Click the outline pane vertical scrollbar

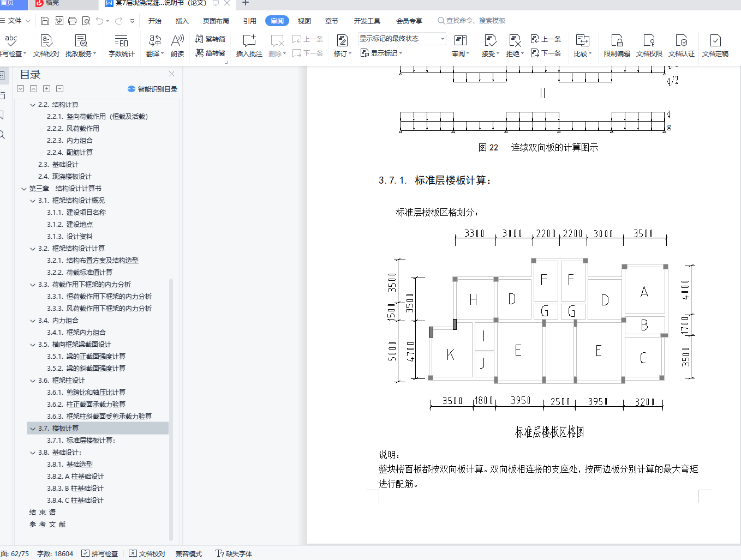(171, 409)
